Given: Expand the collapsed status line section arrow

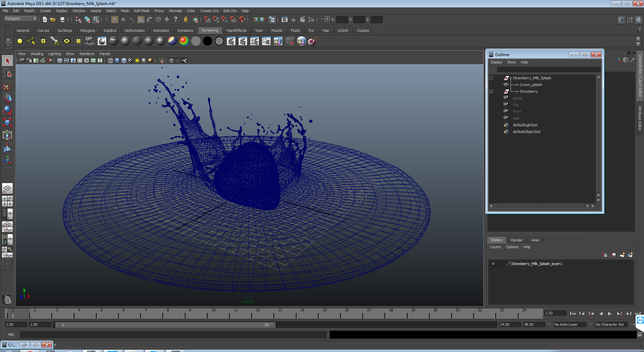Looking at the screenshot, I should tap(68, 19).
